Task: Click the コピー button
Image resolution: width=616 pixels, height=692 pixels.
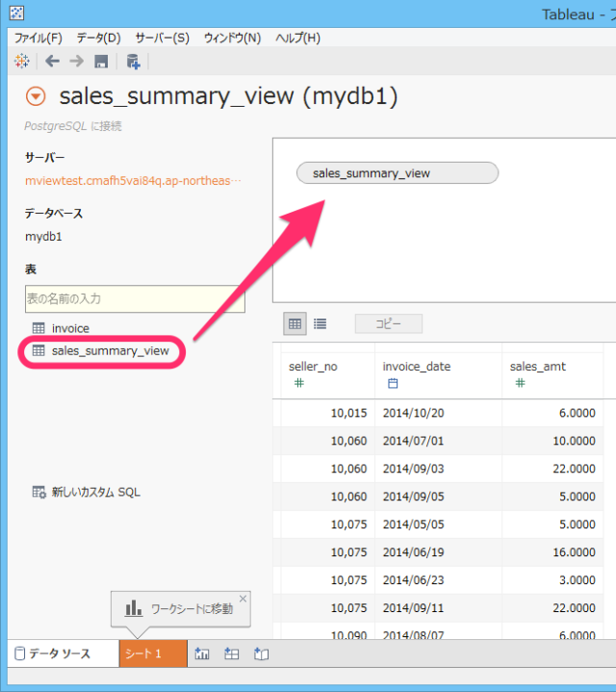Action: (x=389, y=324)
